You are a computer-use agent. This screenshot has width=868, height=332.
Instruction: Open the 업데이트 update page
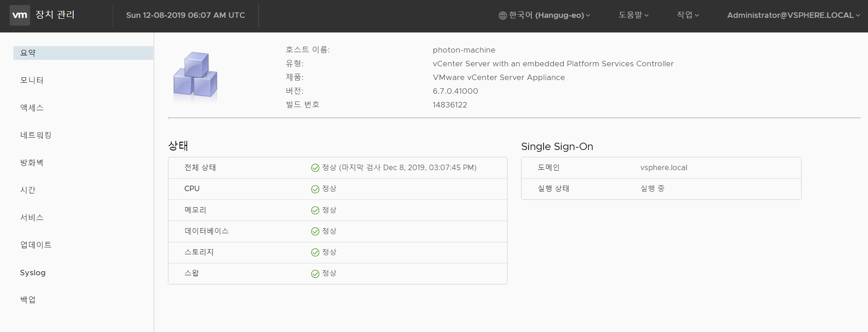click(36, 245)
